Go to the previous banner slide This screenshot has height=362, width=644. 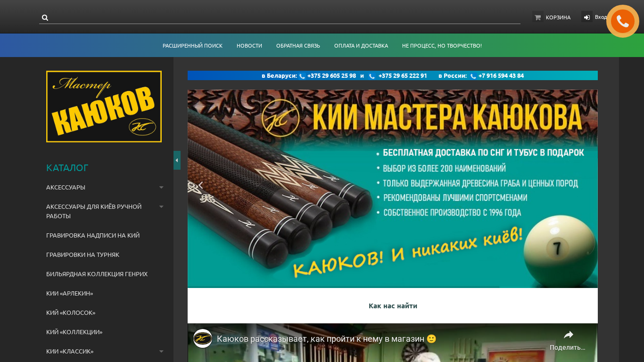pos(200,185)
